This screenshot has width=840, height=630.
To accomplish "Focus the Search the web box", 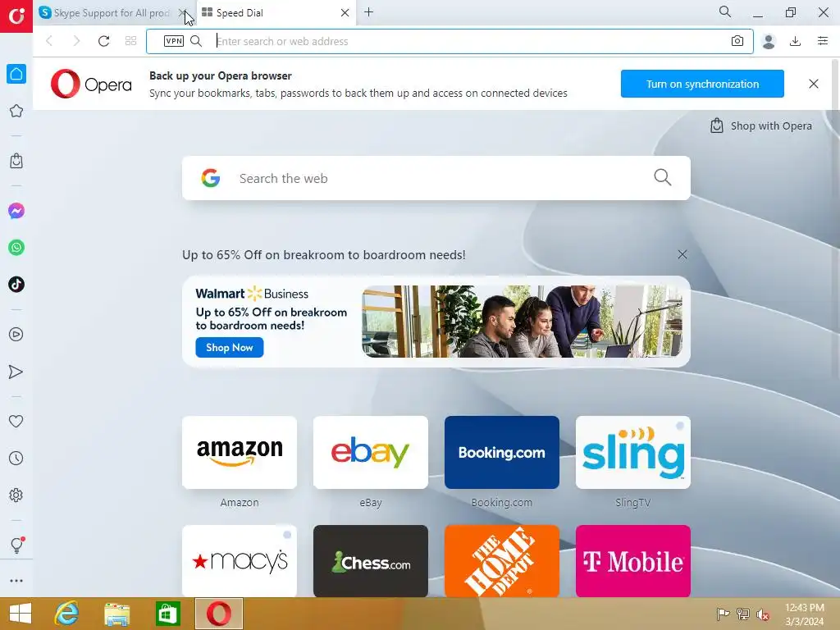I will tap(436, 178).
